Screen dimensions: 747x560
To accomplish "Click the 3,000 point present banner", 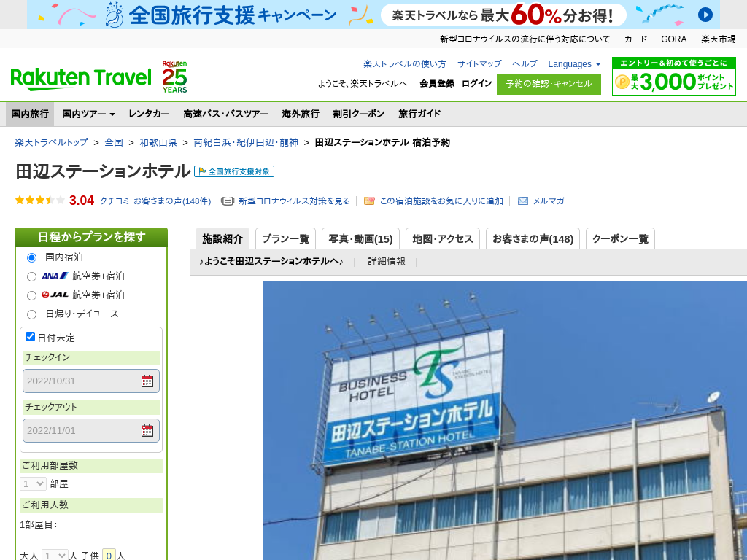I will click(x=673, y=76).
